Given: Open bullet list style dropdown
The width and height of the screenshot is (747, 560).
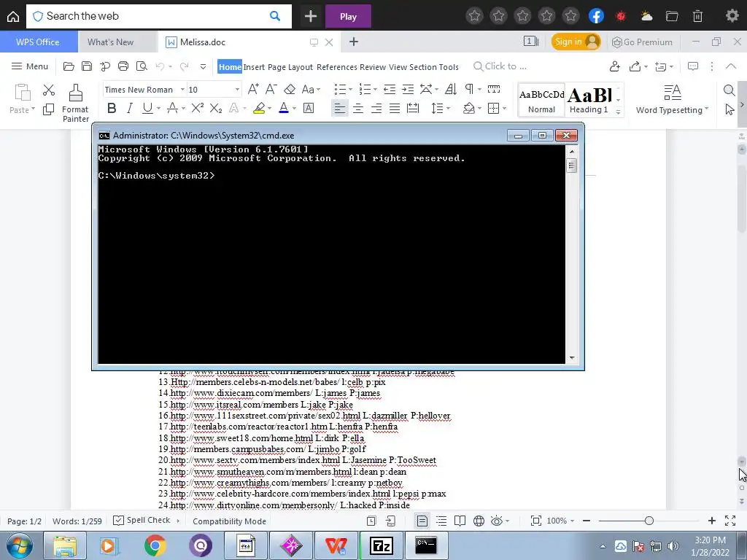Looking at the screenshot, I should point(350,89).
